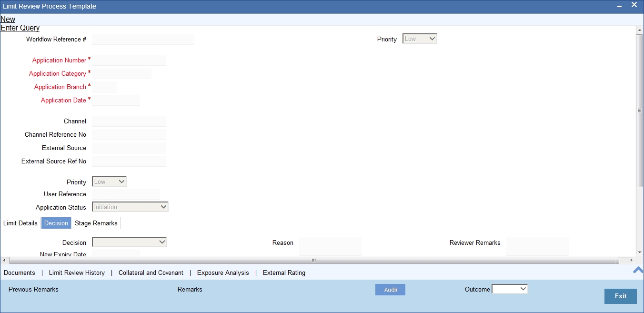Close the Limit Review Process window
Viewport: 644px width, 313px height.
(x=634, y=5)
